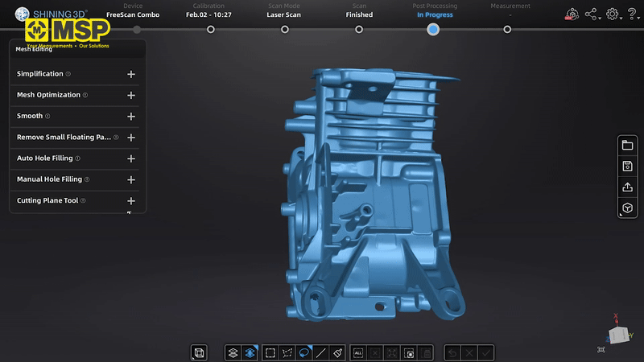Activate the brush selection tool
Screen dimensions: 644x362
tap(338, 352)
